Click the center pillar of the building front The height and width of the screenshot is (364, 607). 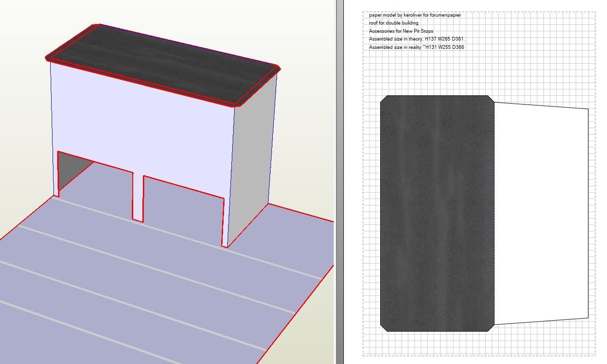138,198
